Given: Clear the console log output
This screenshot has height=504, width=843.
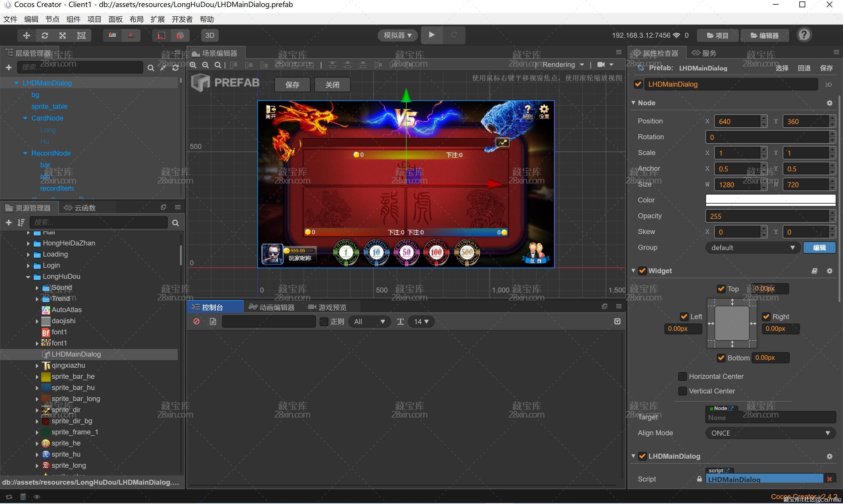Looking at the screenshot, I should pyautogui.click(x=196, y=321).
